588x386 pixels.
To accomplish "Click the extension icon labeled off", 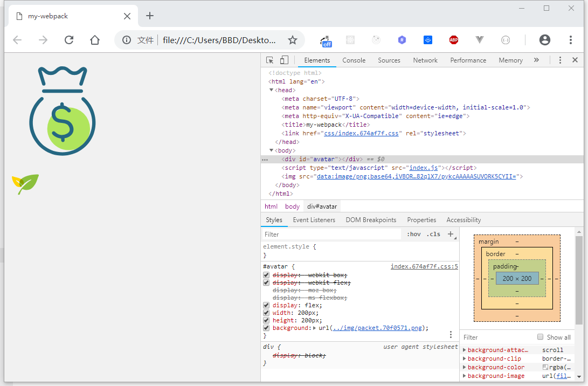I will [x=326, y=42].
